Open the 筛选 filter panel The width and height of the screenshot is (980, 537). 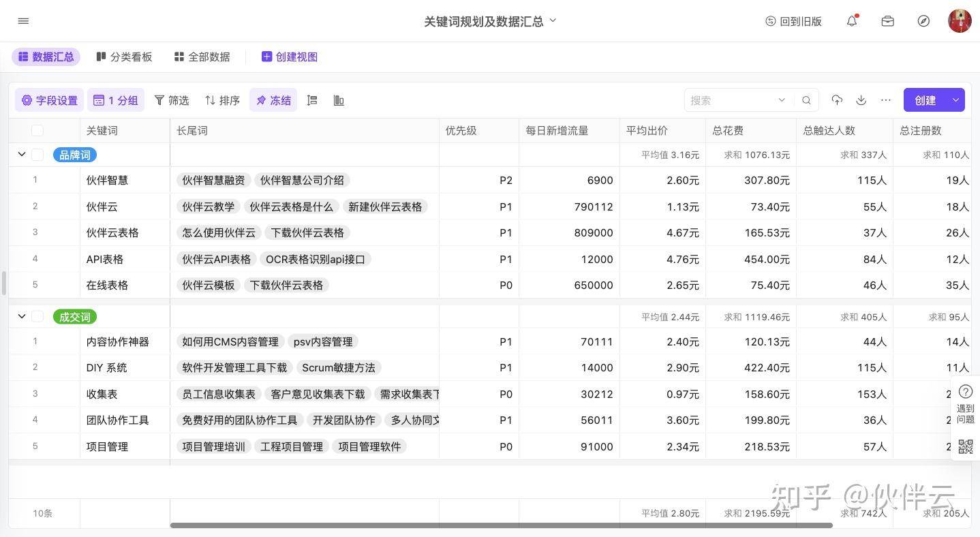172,100
